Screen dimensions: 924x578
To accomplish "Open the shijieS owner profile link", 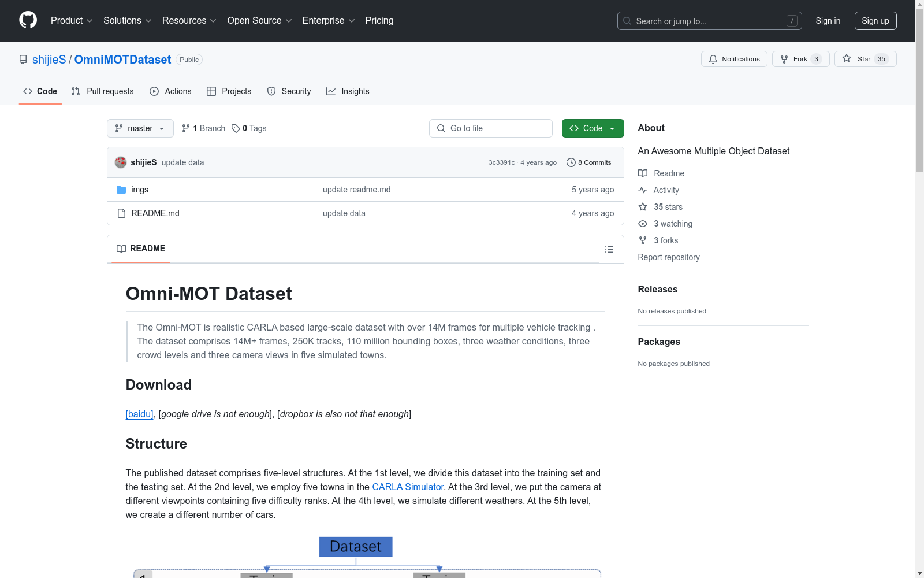I will (49, 60).
